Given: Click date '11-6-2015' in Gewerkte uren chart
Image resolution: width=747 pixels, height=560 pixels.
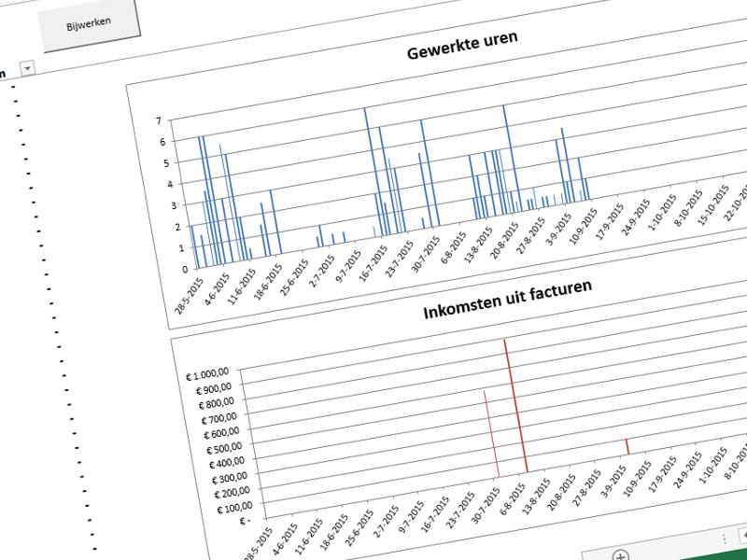Looking at the screenshot, I should tap(243, 287).
